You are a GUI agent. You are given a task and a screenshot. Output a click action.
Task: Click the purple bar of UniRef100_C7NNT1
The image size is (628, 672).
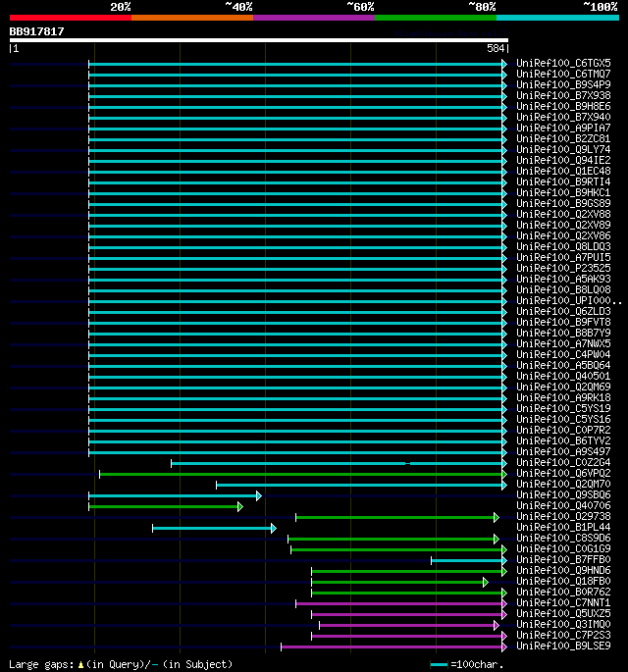click(401, 603)
